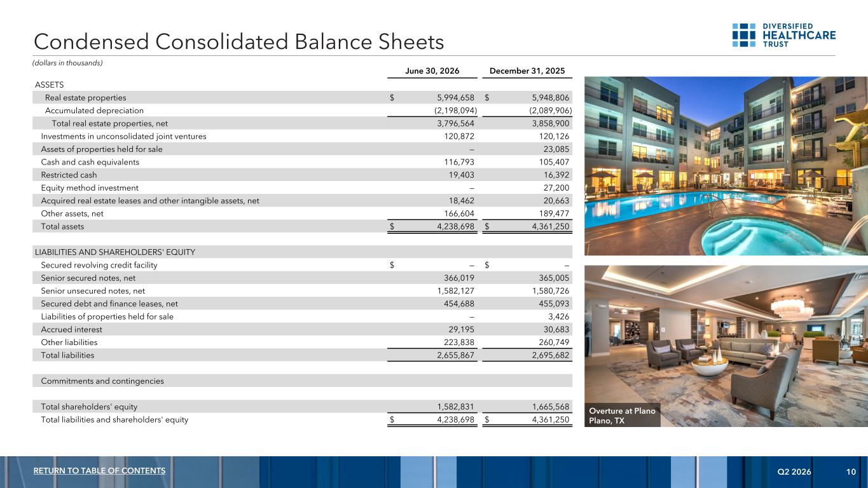The width and height of the screenshot is (868, 488).
Task: Click the Return to Table of Contents link
Action: [100, 470]
